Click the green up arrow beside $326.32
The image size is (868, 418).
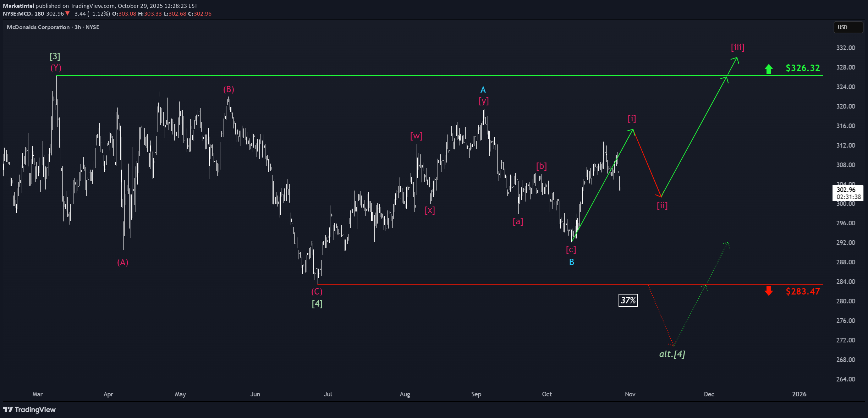pyautogui.click(x=769, y=69)
